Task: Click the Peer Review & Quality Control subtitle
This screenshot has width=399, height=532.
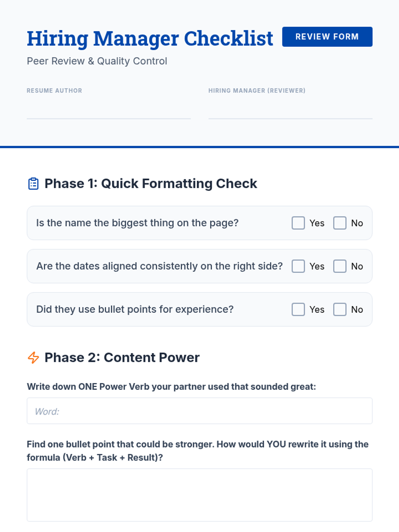Action: click(97, 61)
